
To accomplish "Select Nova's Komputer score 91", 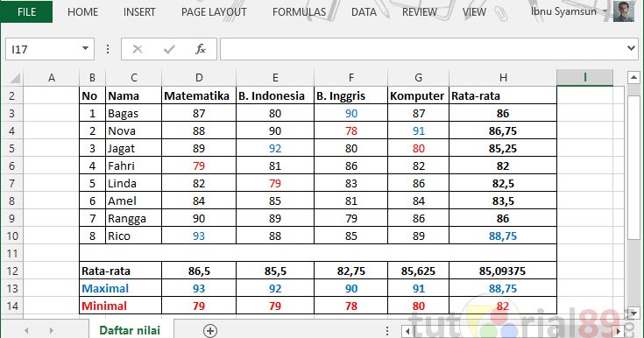I will pyautogui.click(x=419, y=131).
